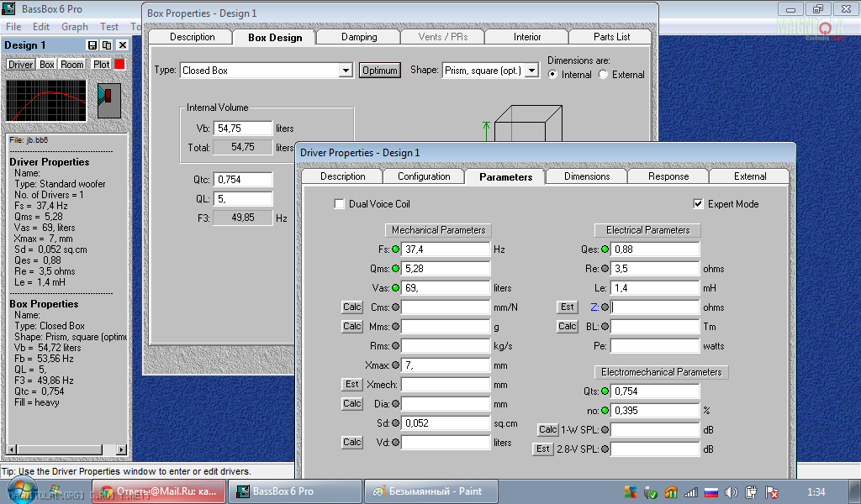This screenshot has height=504, width=861.
Task: Click the clock showing 1:34
Action: (816, 492)
